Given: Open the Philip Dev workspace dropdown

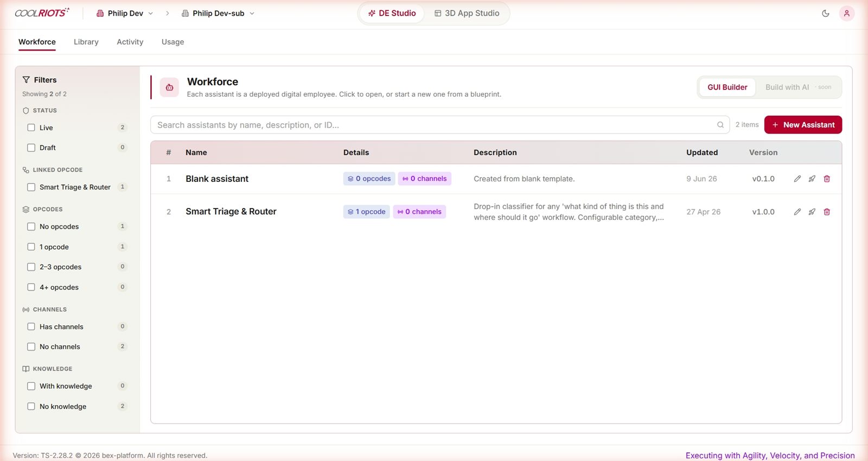Looking at the screenshot, I should coord(125,13).
